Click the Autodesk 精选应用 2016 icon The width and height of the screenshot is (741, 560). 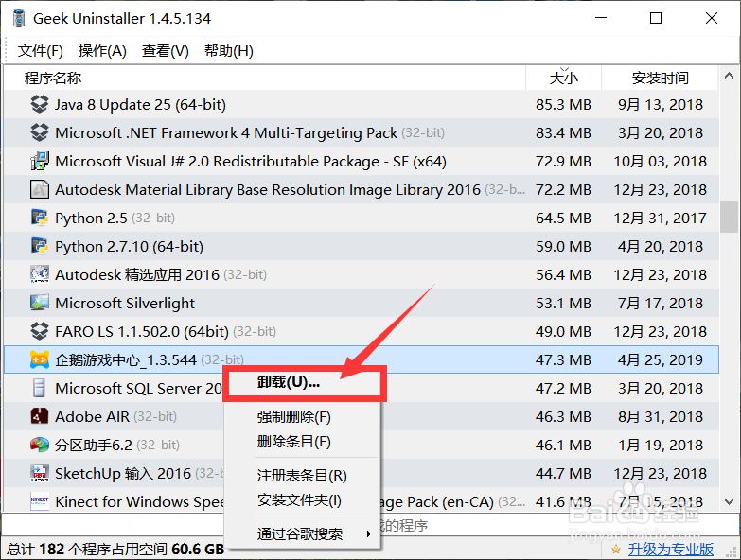[39, 274]
